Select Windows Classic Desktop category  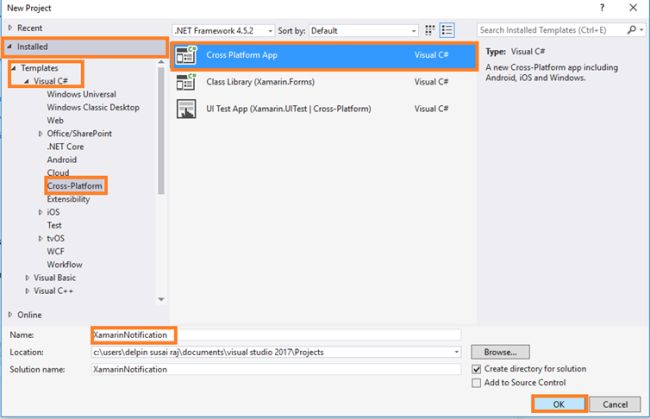(x=93, y=107)
